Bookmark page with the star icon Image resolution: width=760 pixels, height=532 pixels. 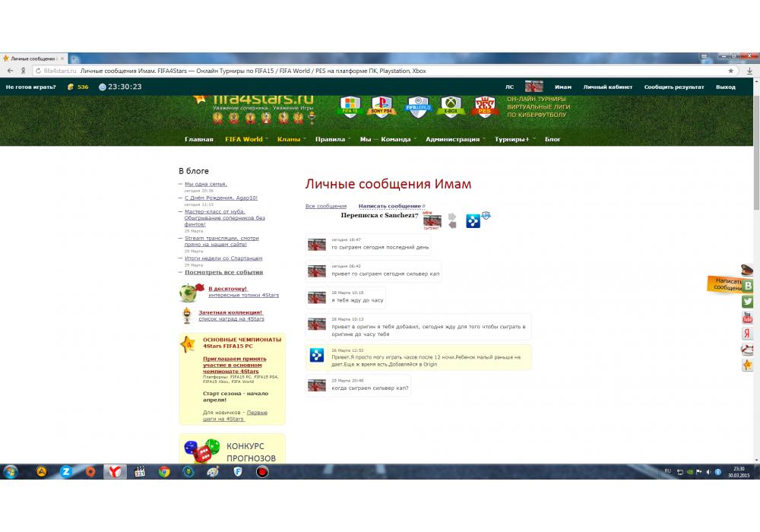(730, 71)
